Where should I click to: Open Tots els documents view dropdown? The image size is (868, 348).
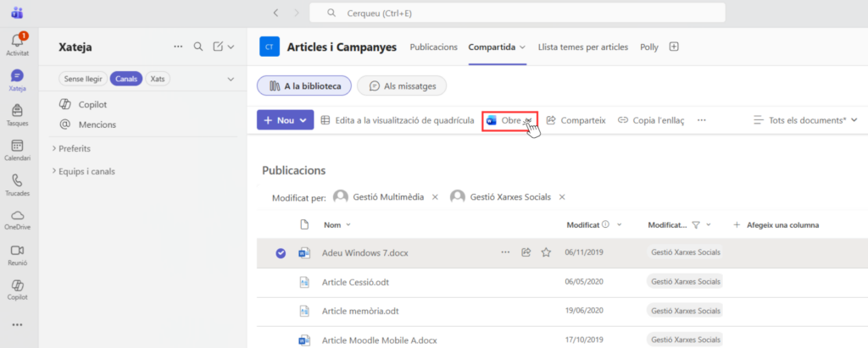point(805,120)
